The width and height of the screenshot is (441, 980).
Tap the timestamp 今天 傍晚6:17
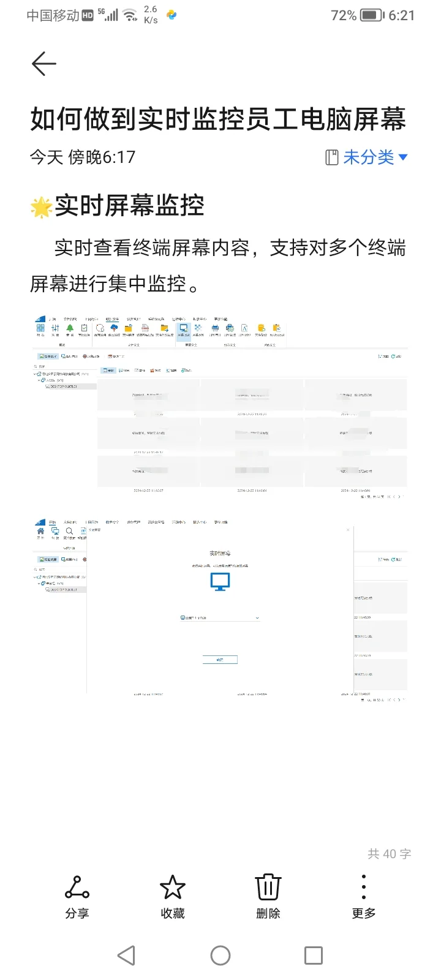click(x=83, y=157)
